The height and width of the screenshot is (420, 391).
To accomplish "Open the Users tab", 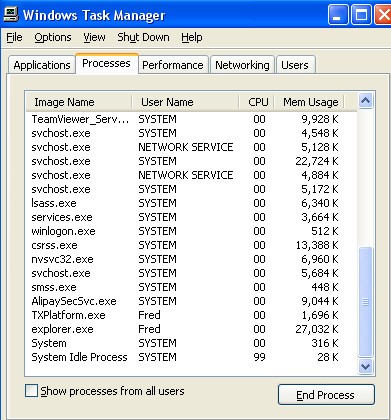I will point(295,65).
